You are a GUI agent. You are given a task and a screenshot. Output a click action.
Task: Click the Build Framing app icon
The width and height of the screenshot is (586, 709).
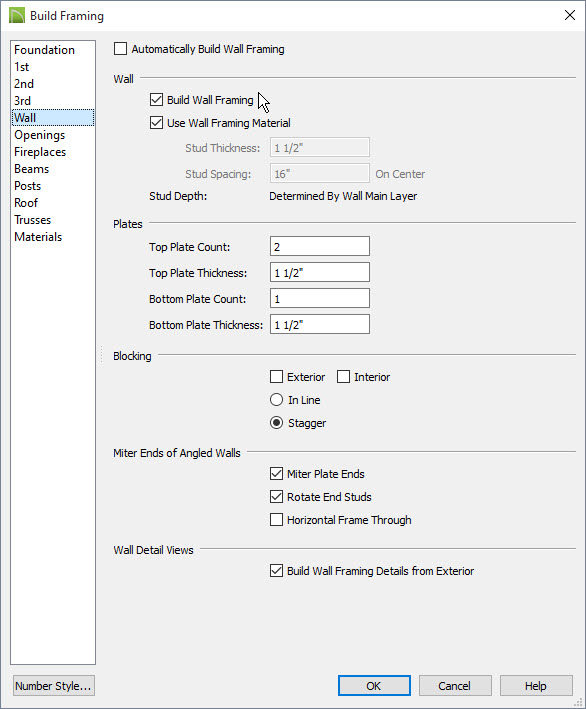point(17,15)
